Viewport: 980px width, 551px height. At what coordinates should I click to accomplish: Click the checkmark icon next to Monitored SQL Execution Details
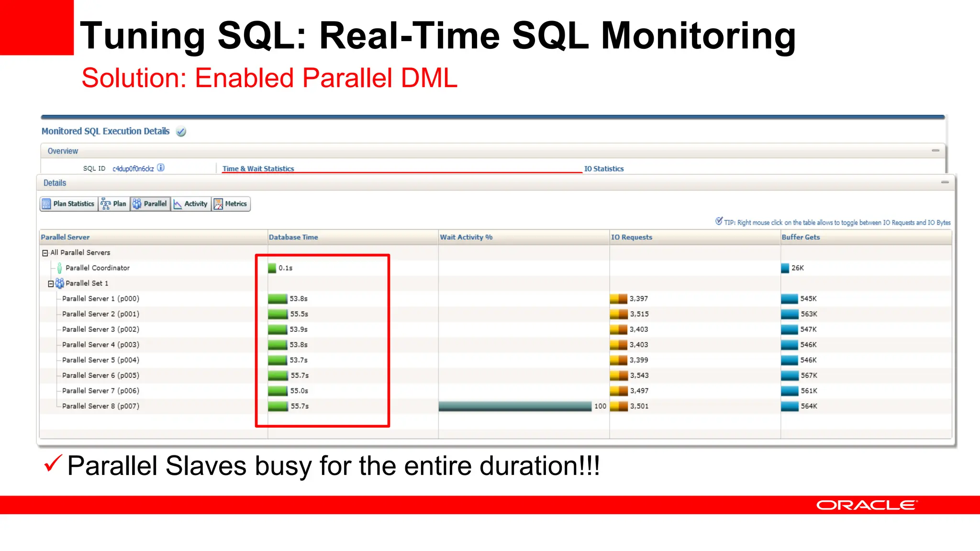point(181,132)
